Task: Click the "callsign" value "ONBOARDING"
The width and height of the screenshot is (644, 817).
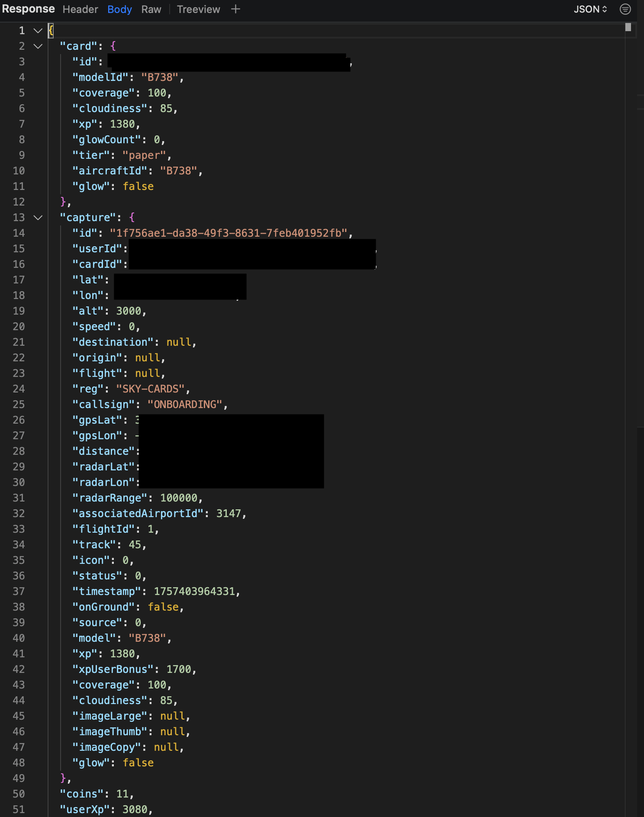Action: [185, 405]
